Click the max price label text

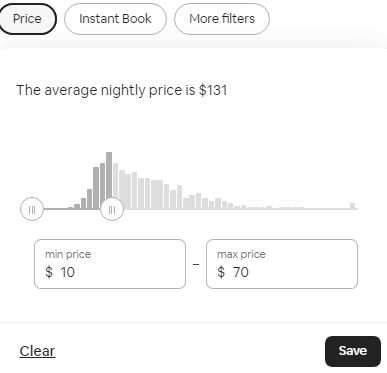241,254
